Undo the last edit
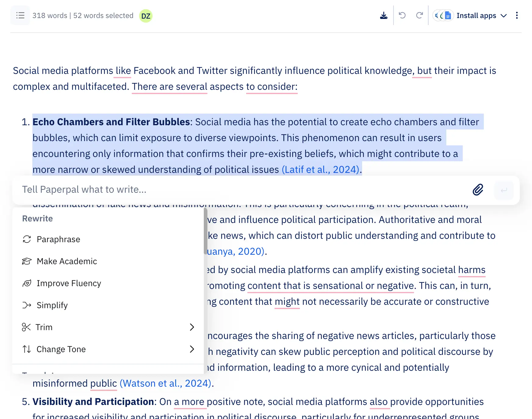 click(402, 15)
